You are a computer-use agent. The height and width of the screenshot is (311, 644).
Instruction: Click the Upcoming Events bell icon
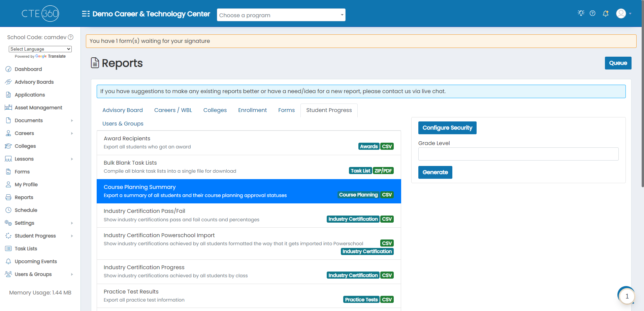pyautogui.click(x=8, y=261)
